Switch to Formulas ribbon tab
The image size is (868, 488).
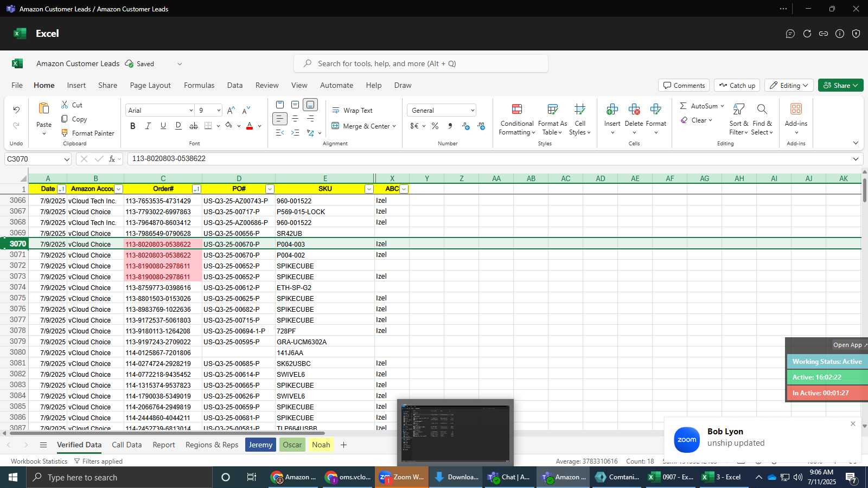[x=199, y=86]
